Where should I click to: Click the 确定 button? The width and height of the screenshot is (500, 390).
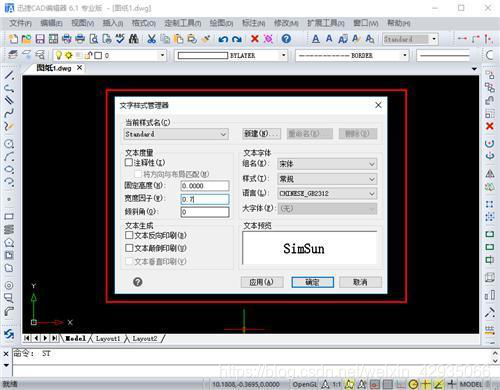(x=312, y=282)
